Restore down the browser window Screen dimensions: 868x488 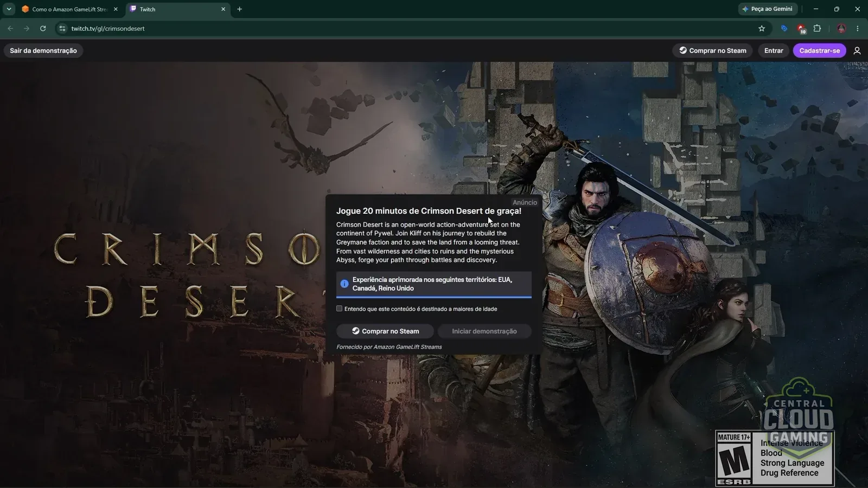tap(837, 9)
